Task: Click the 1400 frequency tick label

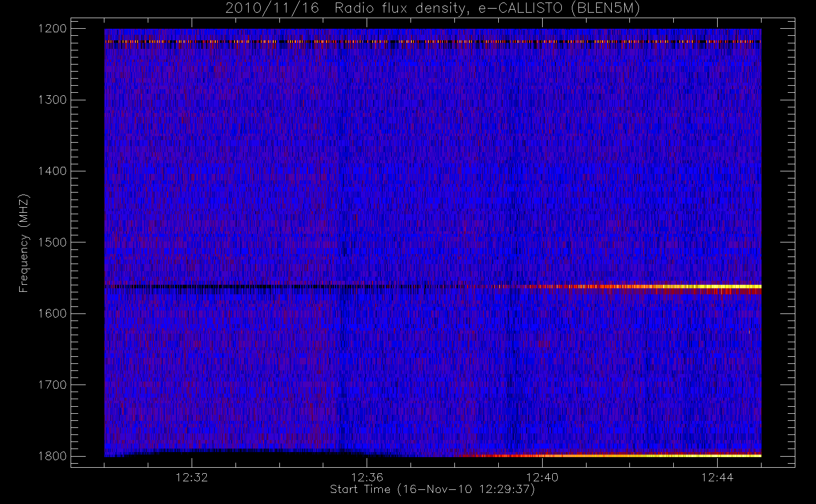Action: click(x=52, y=171)
